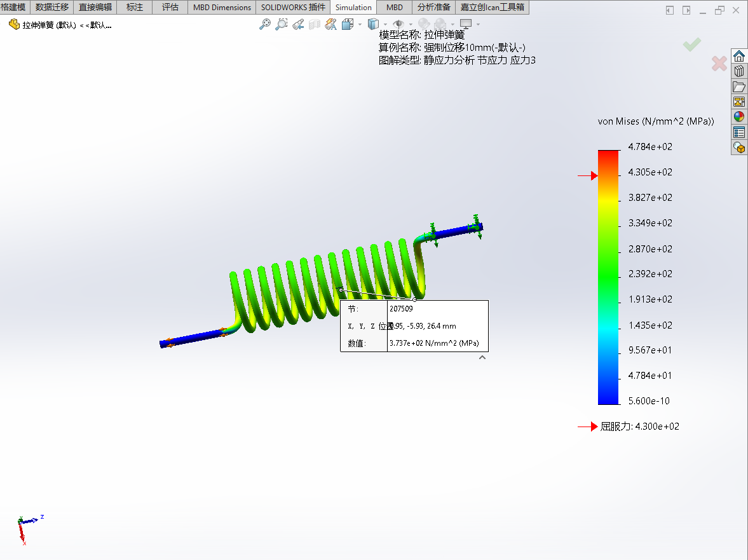
Task: Click the 拉伸弹簧 part name in breadcrumb
Action: (48, 25)
